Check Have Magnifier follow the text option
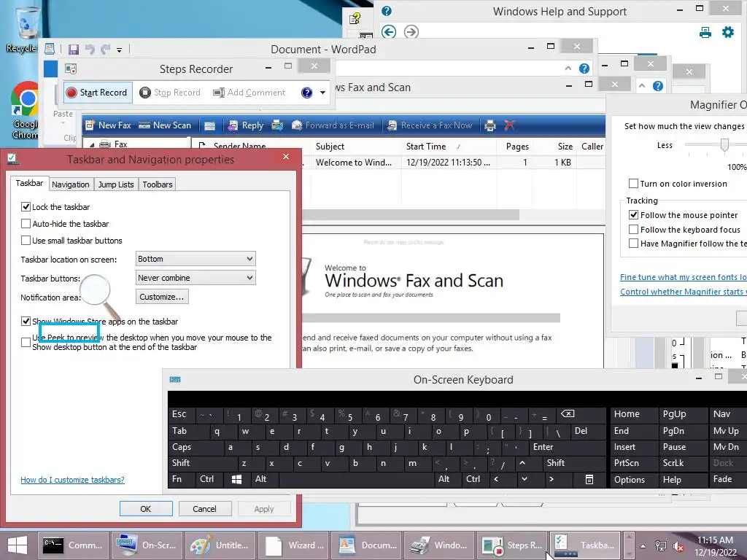The height and width of the screenshot is (560, 747). coord(633,244)
